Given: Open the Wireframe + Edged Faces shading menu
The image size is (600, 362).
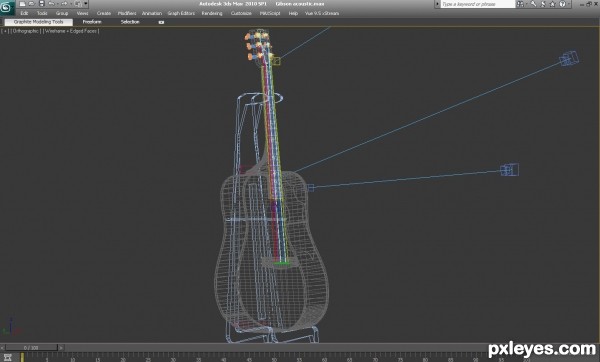Looking at the screenshot, I should tap(71, 31).
